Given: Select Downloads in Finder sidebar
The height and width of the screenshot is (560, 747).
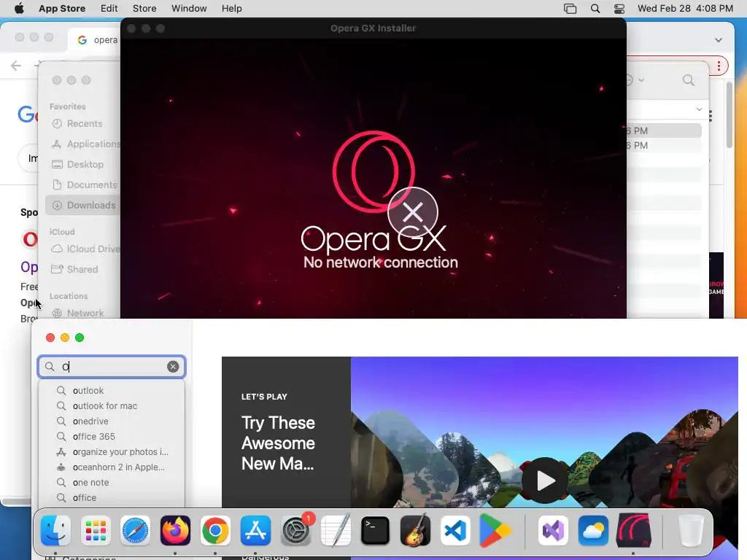Looking at the screenshot, I should pyautogui.click(x=83, y=205).
